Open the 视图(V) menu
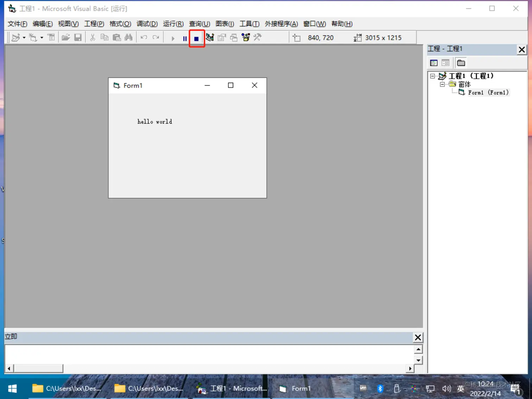Image resolution: width=532 pixels, height=399 pixels. [68, 24]
